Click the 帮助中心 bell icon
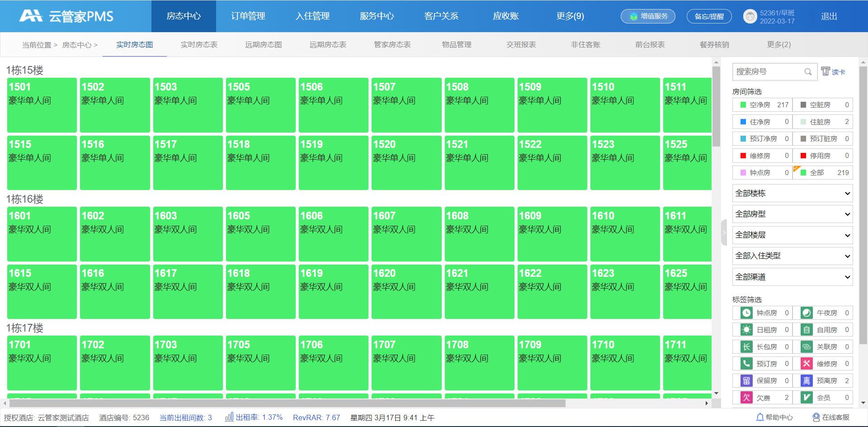The height and width of the screenshot is (427, 868). 760,417
